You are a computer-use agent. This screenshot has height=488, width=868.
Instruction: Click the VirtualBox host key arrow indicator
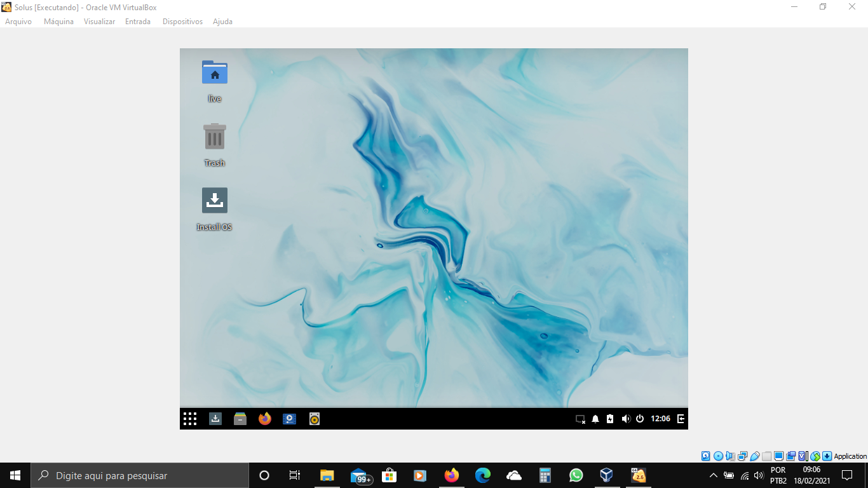[827, 456]
